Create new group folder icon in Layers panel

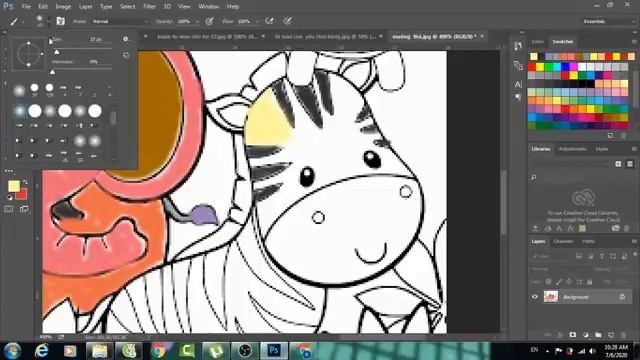point(598,335)
